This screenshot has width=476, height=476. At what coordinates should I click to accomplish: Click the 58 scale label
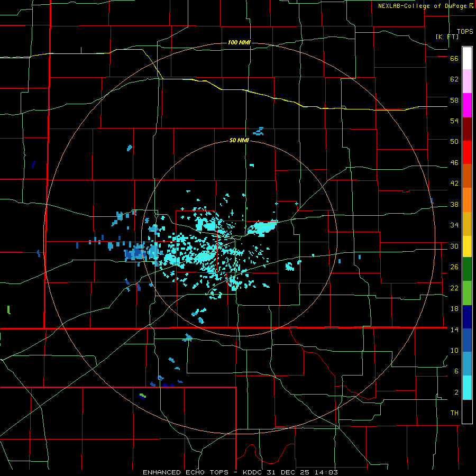pyautogui.click(x=454, y=100)
